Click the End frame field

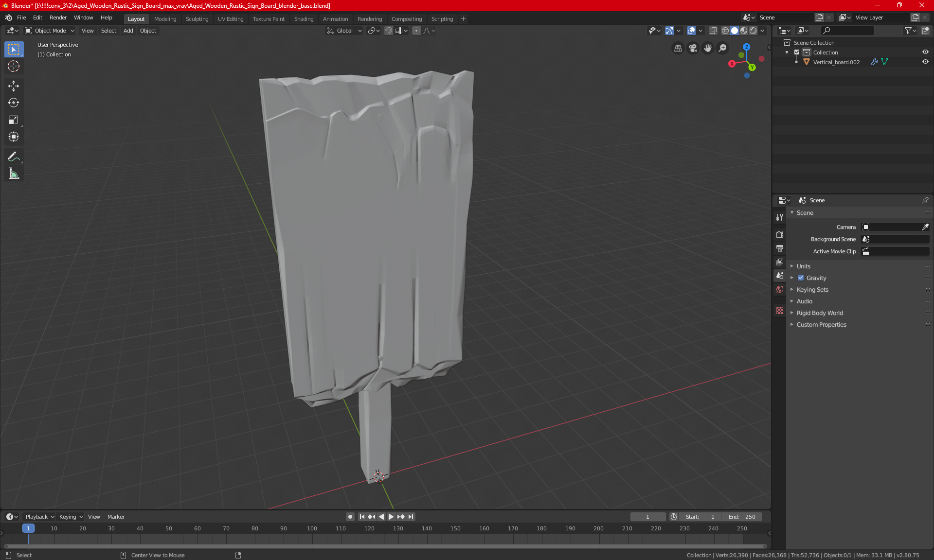742,517
